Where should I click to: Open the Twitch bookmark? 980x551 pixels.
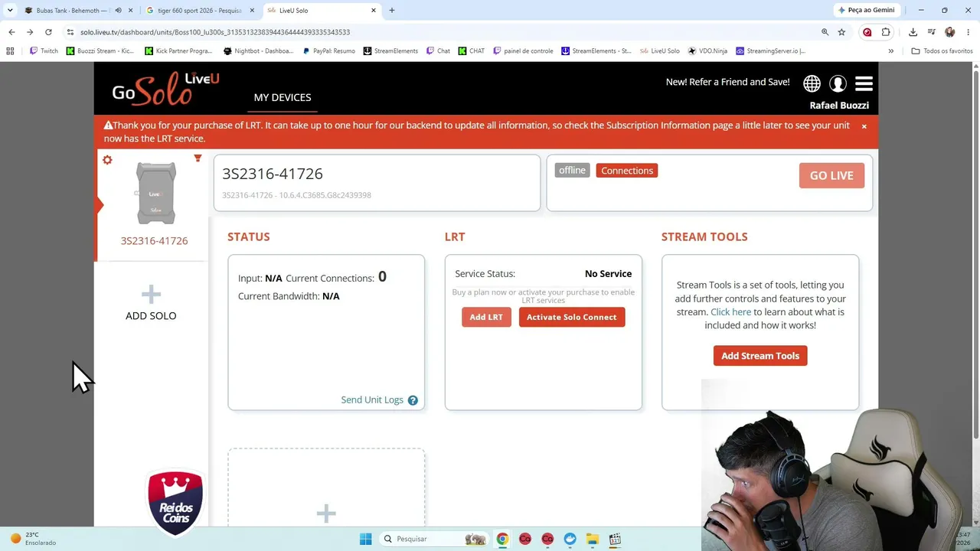[x=44, y=51]
